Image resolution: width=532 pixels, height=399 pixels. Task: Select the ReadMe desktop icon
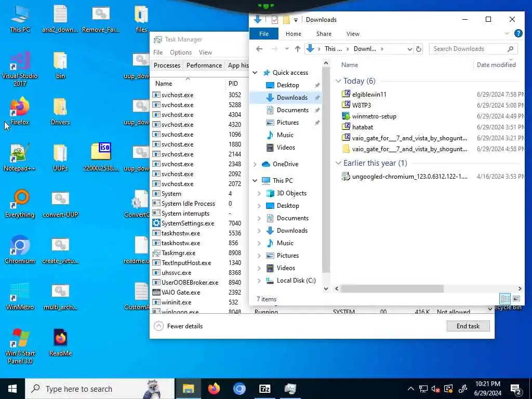pos(60,342)
